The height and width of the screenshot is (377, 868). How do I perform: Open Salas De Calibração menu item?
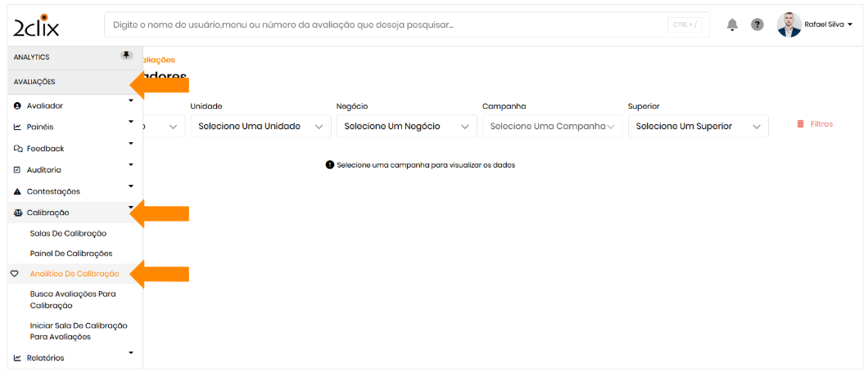(x=68, y=234)
